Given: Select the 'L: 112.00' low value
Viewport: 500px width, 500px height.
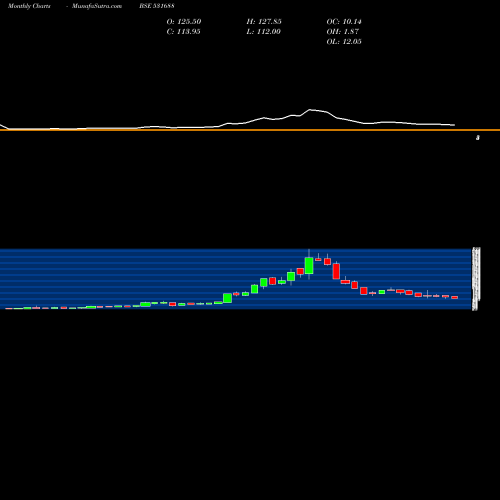Looking at the screenshot, I should coord(263,32).
